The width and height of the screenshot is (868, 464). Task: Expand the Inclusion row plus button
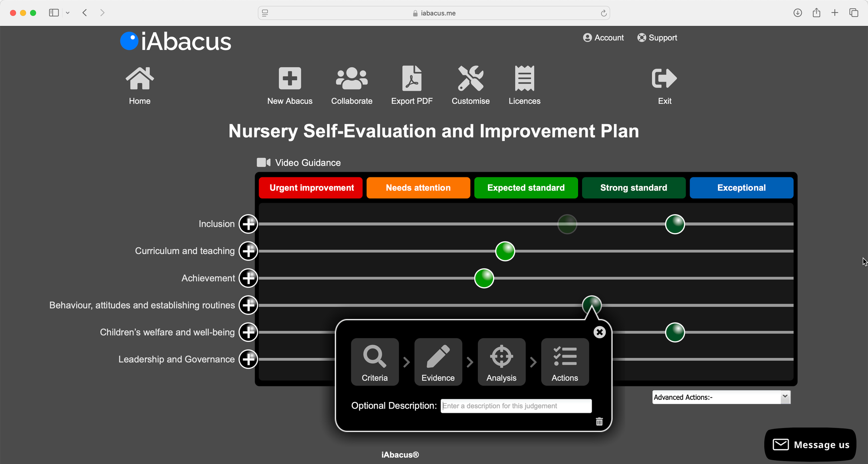248,224
